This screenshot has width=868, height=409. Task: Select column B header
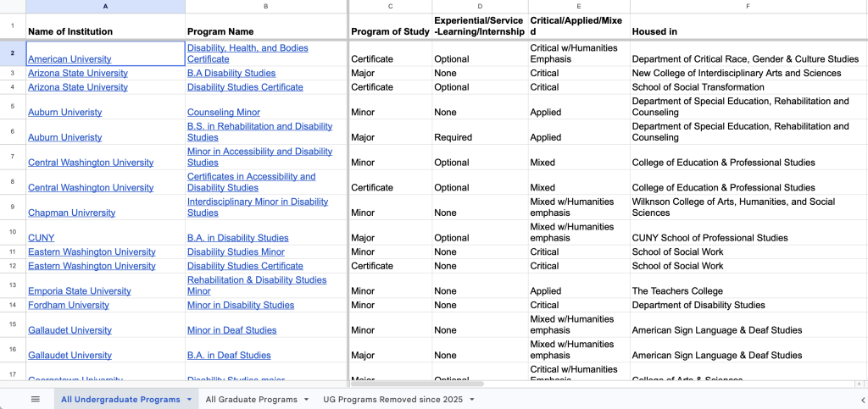click(266, 6)
